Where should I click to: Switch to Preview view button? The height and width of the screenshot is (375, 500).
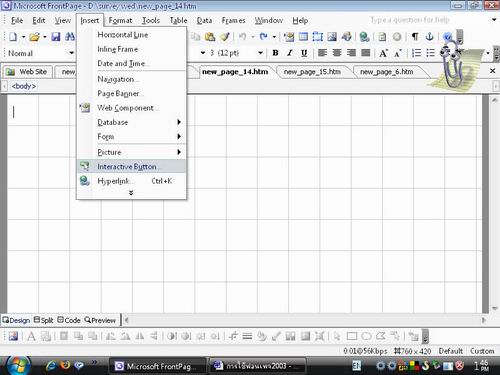(x=100, y=320)
